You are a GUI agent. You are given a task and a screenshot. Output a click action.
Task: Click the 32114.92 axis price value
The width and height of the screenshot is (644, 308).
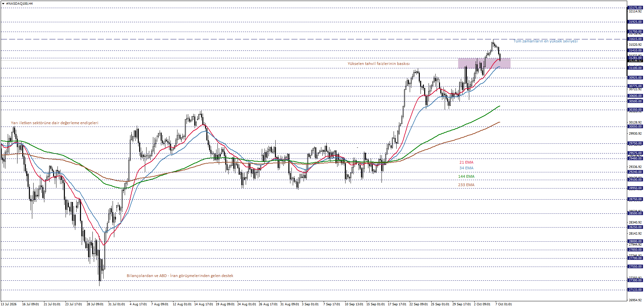point(635,11)
